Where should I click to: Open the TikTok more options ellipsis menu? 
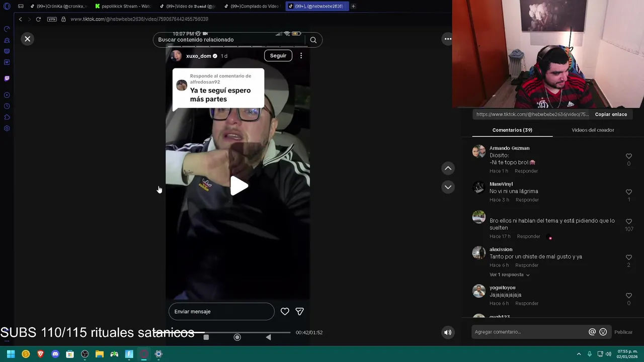click(448, 39)
